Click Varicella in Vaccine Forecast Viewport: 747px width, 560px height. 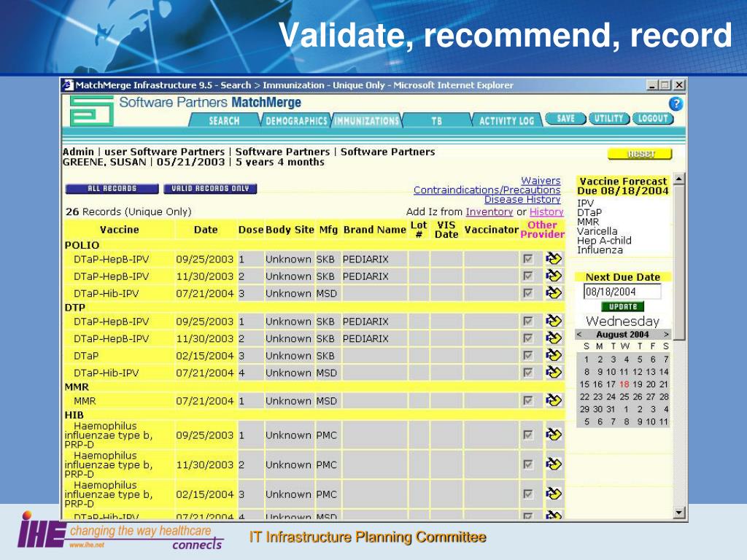[597, 231]
